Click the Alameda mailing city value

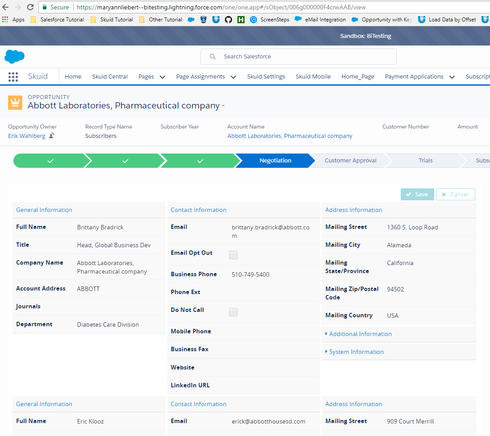pyautogui.click(x=399, y=245)
